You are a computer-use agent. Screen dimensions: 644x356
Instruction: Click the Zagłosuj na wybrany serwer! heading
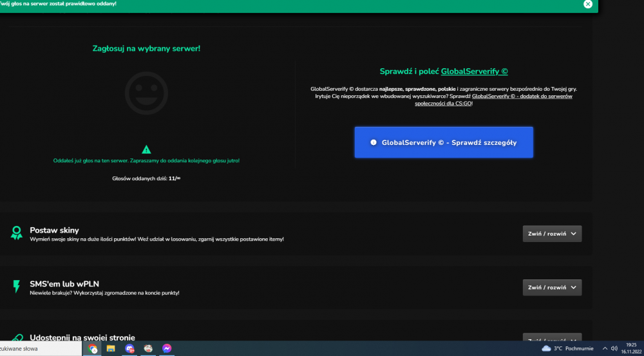(146, 48)
